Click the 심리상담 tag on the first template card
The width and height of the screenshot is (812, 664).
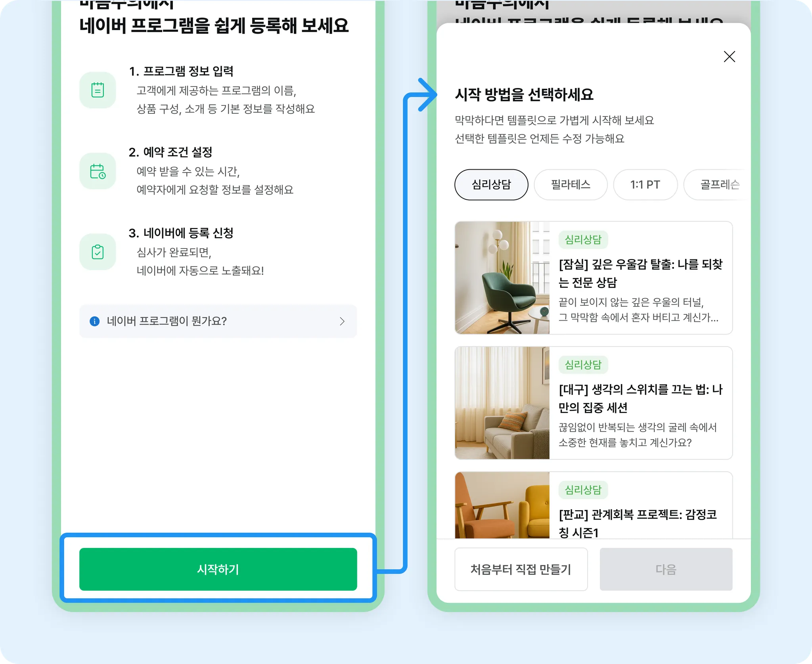pyautogui.click(x=583, y=239)
